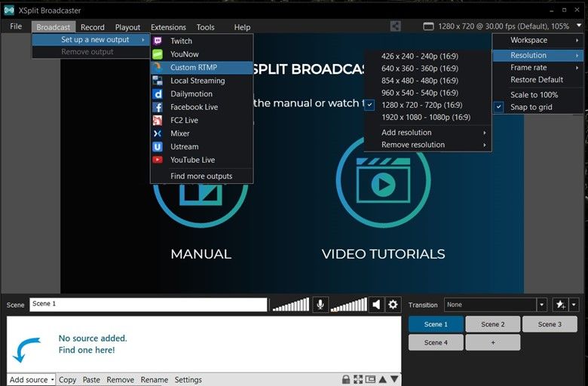Click the picture-in-picture layout icon
The image size is (588, 386).
click(370, 379)
